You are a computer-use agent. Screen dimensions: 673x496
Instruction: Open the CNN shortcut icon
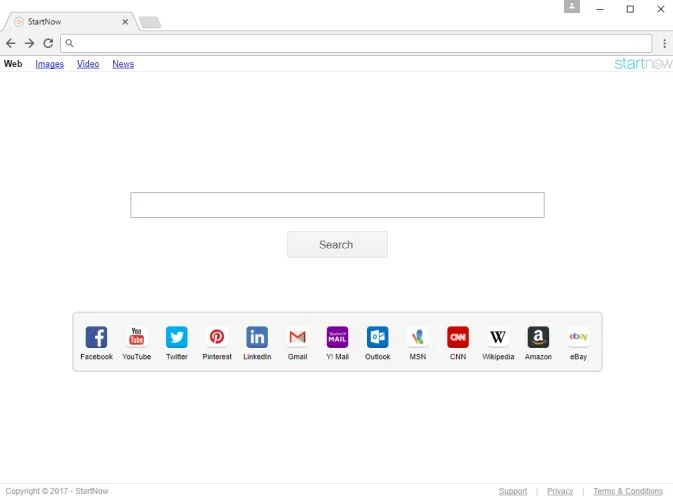458,337
